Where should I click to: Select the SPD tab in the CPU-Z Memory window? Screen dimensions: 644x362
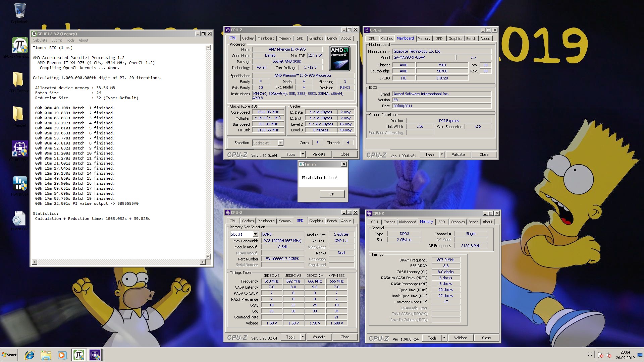(441, 222)
